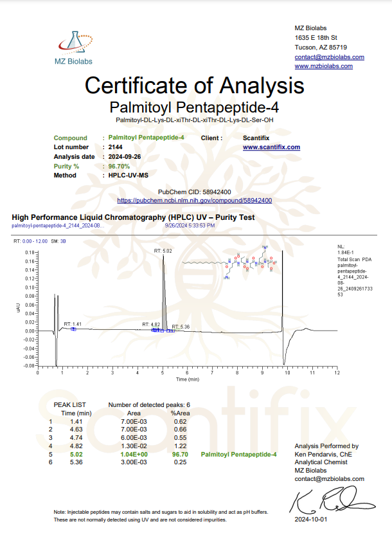Visit the www.scantifix.com client link

[x=271, y=147]
